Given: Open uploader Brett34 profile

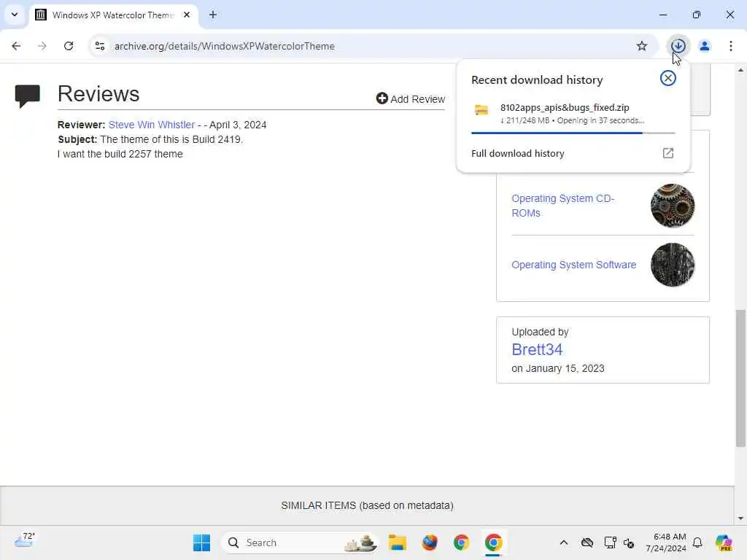Looking at the screenshot, I should [537, 349].
